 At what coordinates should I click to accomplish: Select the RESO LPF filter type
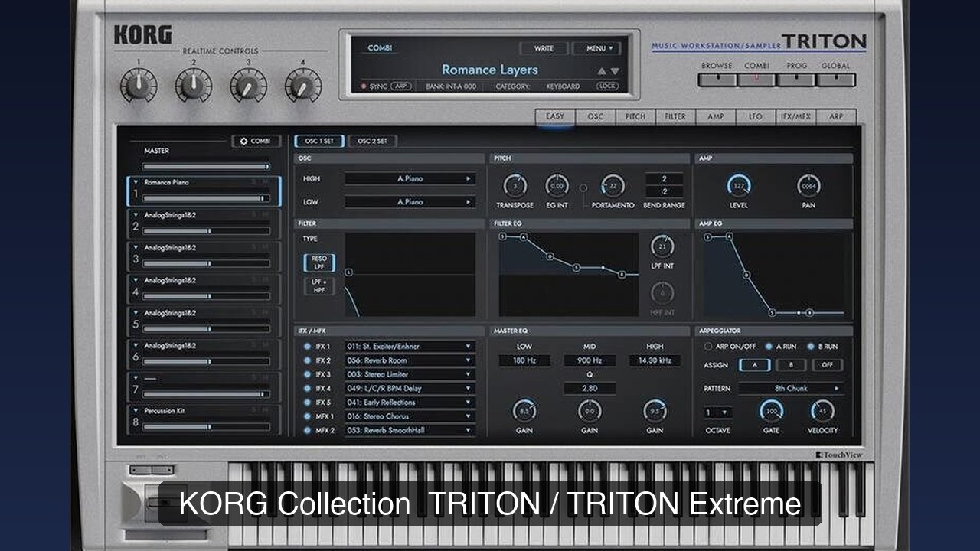click(x=319, y=262)
